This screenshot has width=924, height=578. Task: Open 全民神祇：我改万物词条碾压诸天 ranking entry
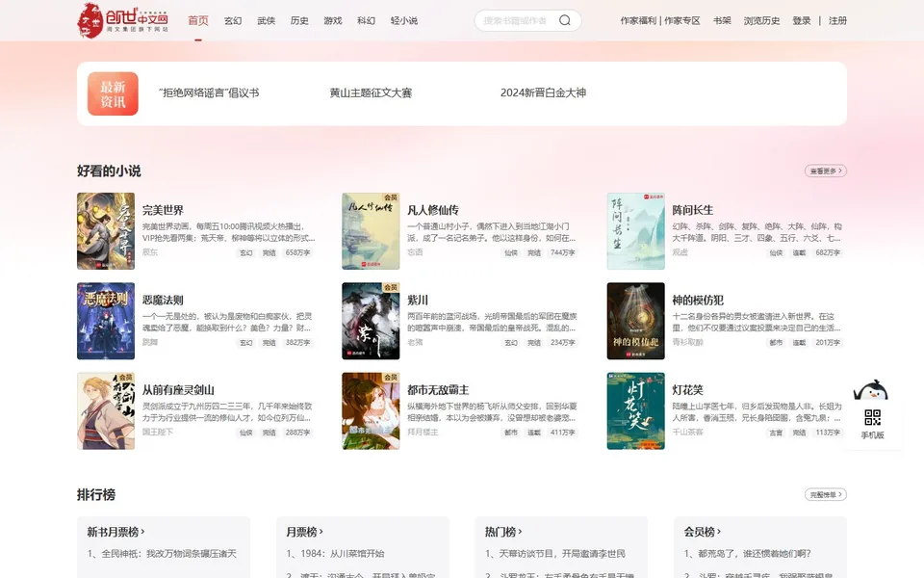click(162, 554)
